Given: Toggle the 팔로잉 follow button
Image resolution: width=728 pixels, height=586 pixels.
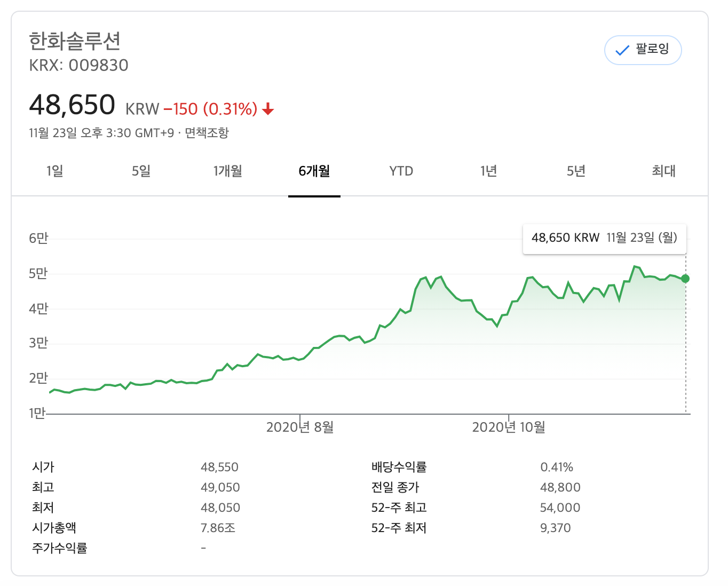Looking at the screenshot, I should pyautogui.click(x=643, y=50).
